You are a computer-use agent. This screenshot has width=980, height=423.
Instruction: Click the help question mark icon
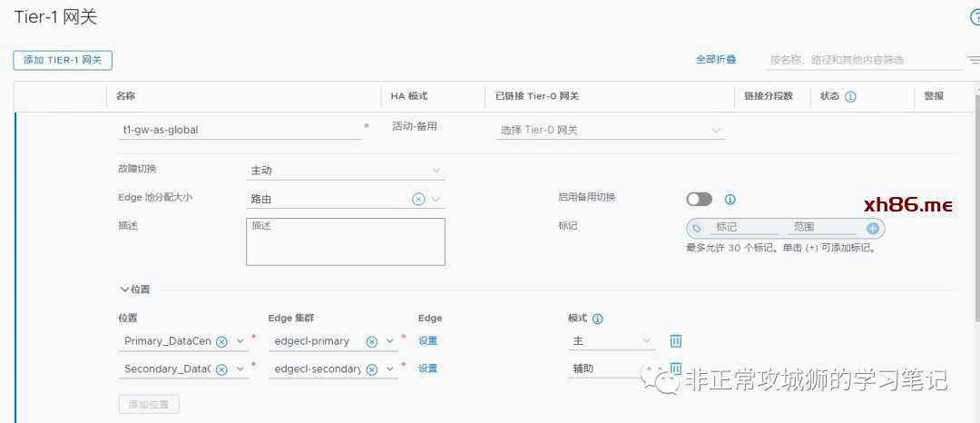pyautogui.click(x=975, y=17)
